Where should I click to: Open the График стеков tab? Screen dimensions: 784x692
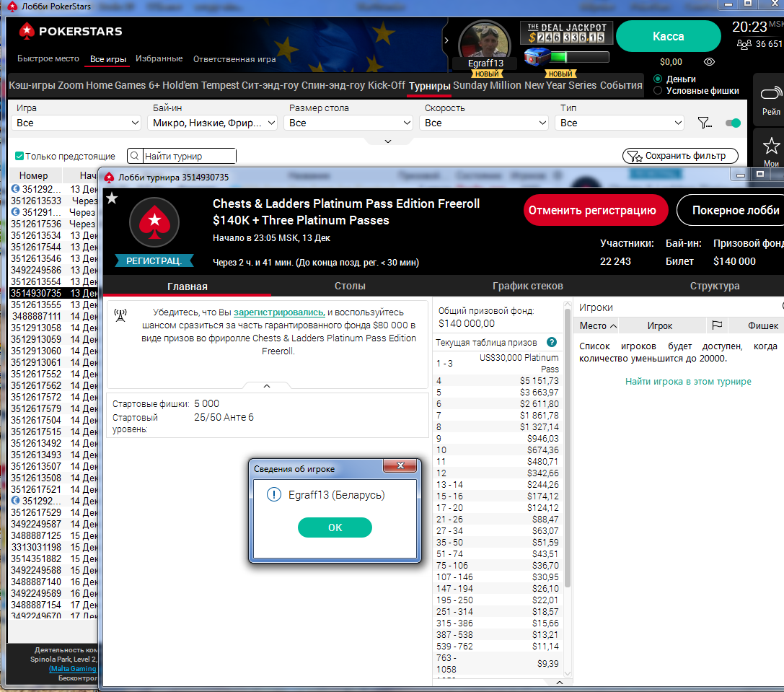(527, 286)
